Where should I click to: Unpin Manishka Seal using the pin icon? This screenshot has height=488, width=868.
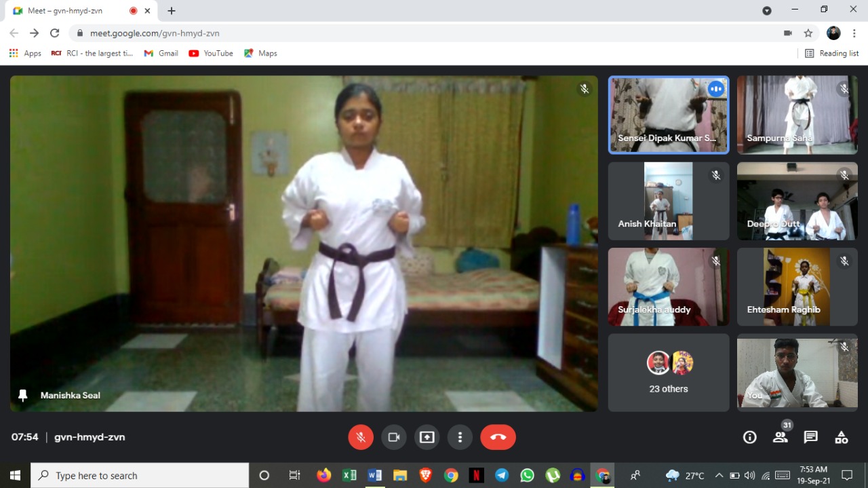(23, 395)
